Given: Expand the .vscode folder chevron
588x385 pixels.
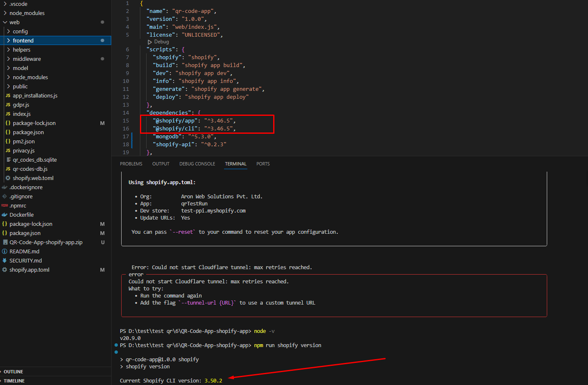Looking at the screenshot, I should pyautogui.click(x=5, y=4).
